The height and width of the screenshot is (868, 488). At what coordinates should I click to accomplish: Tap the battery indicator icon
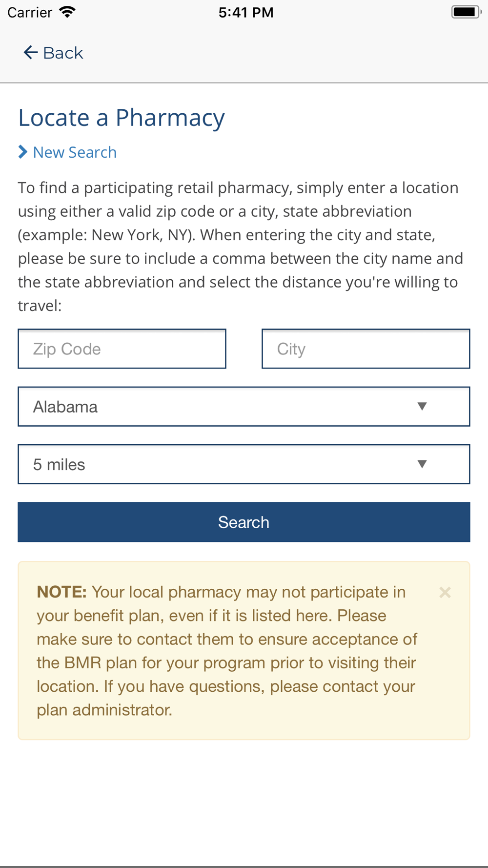click(466, 12)
